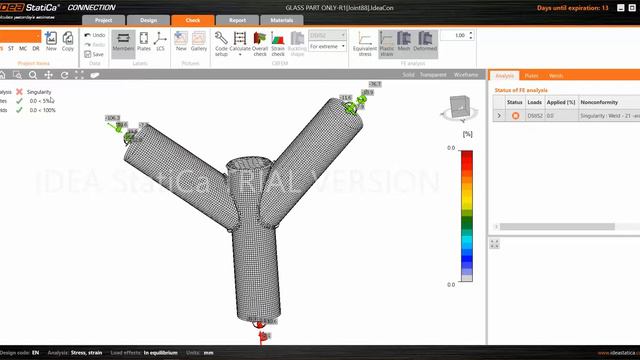The width and height of the screenshot is (640, 360).
Task: Open the For extreme dropdown
Action: point(327,47)
